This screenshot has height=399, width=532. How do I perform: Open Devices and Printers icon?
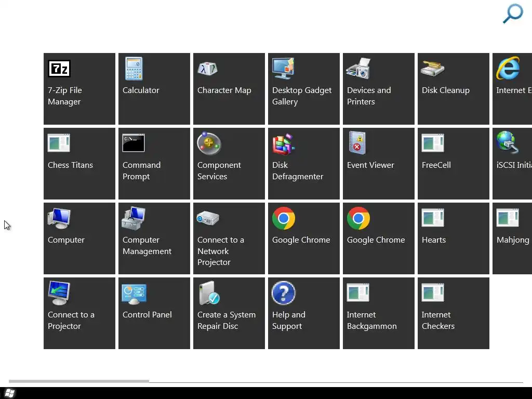point(358,68)
